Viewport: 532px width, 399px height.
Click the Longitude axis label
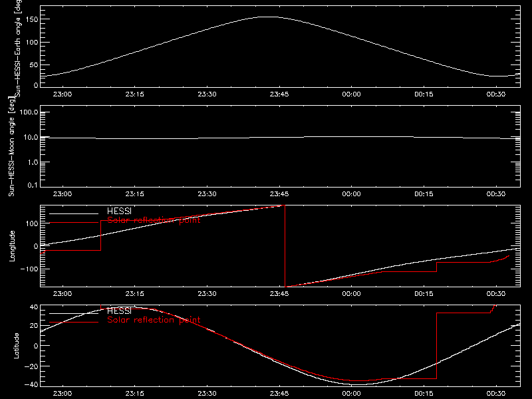tap(12, 246)
